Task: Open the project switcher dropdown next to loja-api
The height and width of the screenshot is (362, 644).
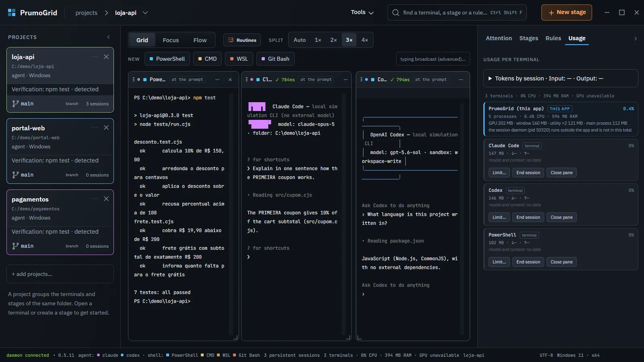Action: click(145, 13)
